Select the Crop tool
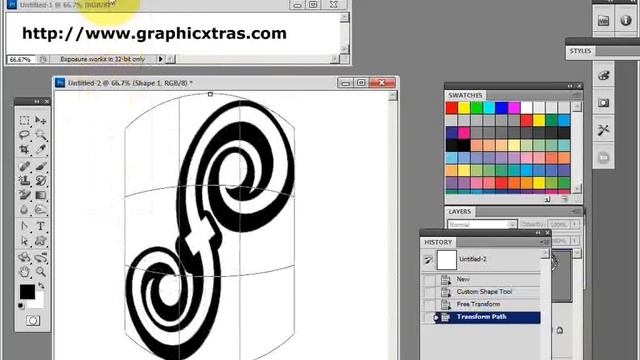Screen dimensions: 640x360 [24, 149]
